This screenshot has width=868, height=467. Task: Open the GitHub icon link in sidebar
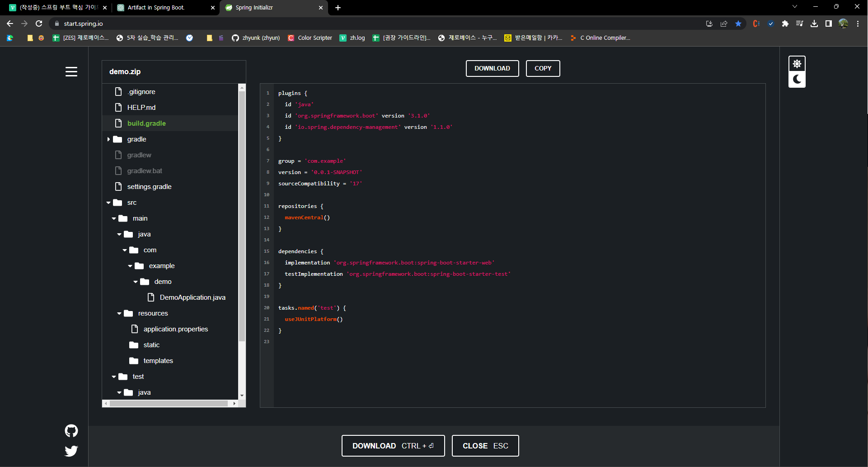coord(71,431)
